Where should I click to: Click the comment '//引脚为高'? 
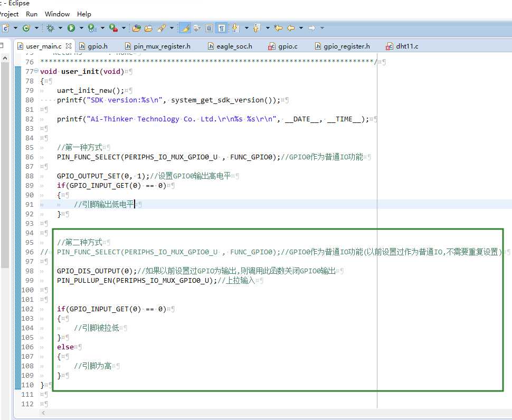pos(93,366)
